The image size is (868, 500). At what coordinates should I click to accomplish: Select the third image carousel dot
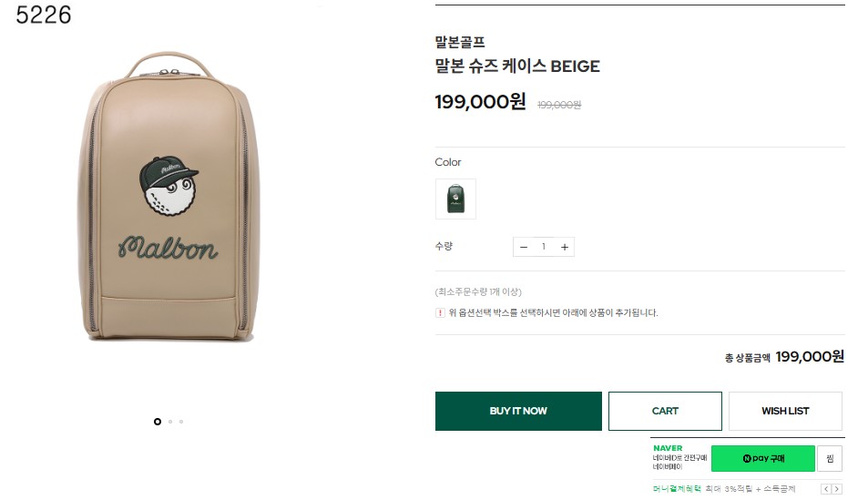coord(181,422)
